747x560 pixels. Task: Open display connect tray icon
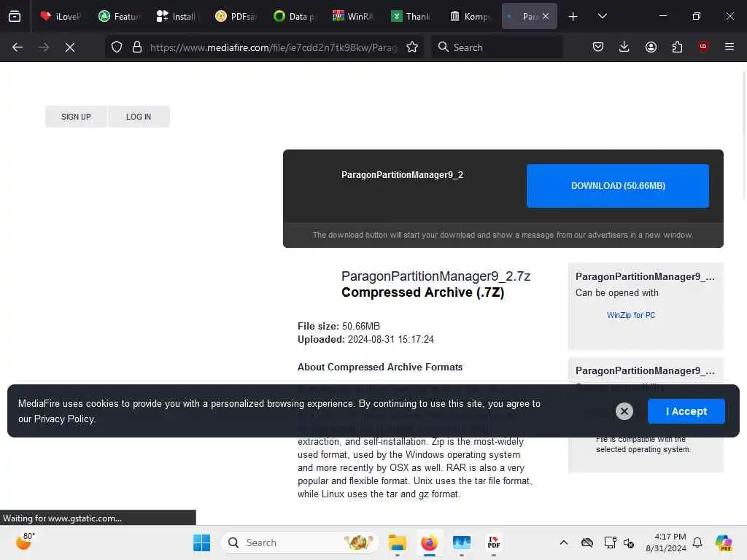click(610, 542)
